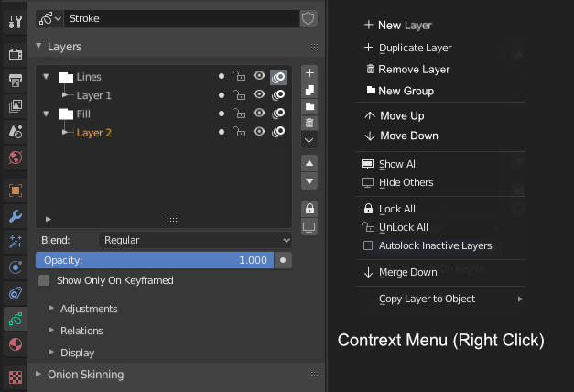Open the World properties tab
This screenshot has width=574, height=392.
[15, 158]
